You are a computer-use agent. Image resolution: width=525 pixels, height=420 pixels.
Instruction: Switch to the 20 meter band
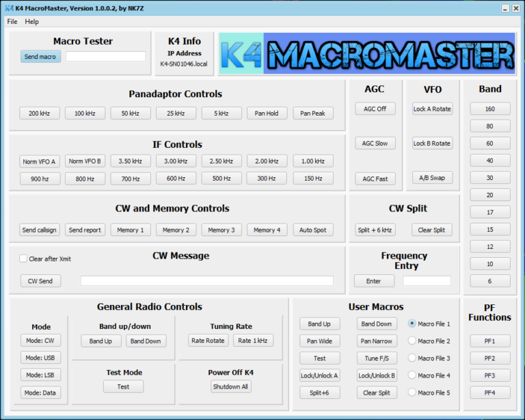pyautogui.click(x=490, y=195)
